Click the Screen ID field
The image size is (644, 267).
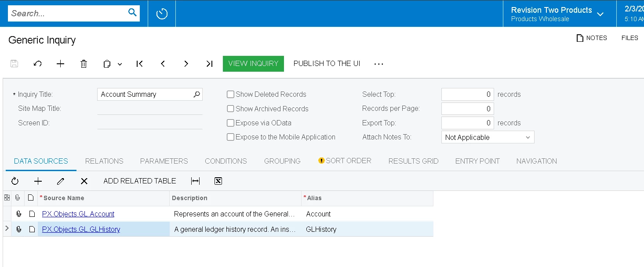click(x=149, y=123)
